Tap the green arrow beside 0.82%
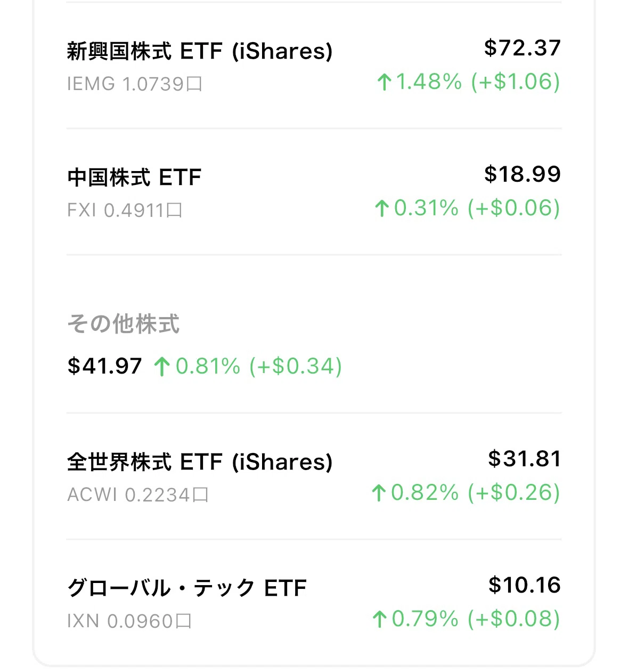Image resolution: width=628 pixels, height=672 pixels. point(378,493)
